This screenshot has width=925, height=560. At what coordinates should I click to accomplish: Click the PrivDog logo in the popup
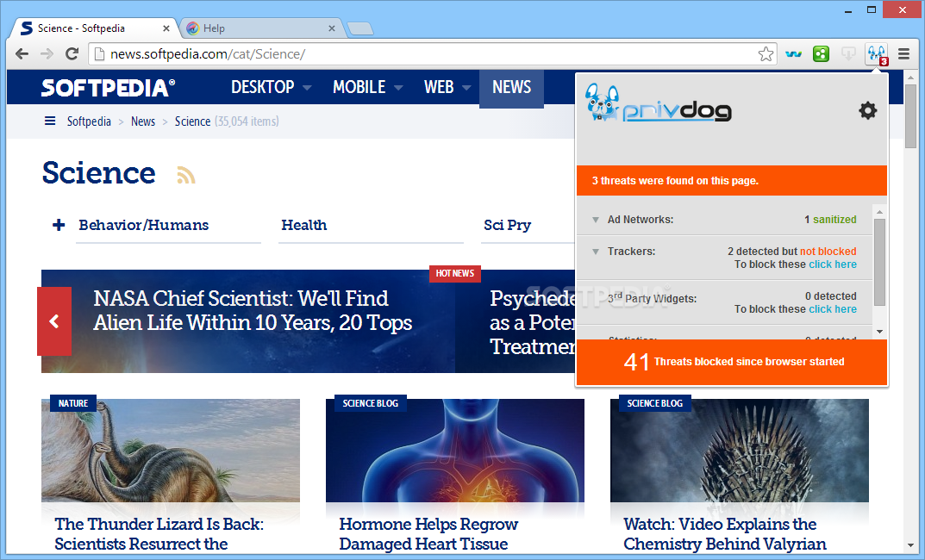coord(659,103)
